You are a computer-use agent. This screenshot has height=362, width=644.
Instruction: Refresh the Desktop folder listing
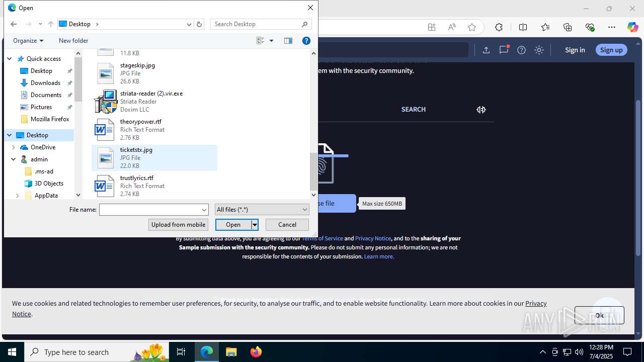(199, 24)
